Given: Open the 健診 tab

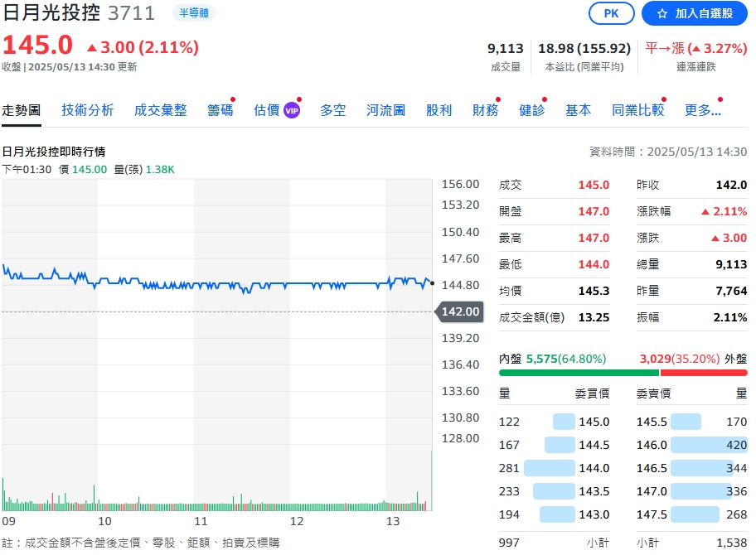Looking at the screenshot, I should [x=531, y=110].
